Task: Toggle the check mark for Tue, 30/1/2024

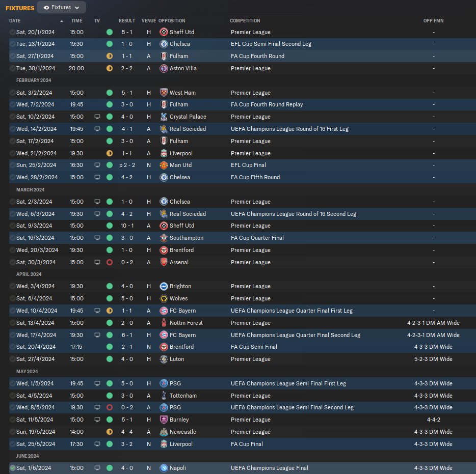Action: tap(12, 68)
